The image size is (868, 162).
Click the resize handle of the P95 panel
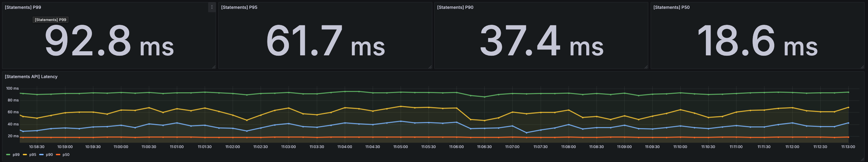point(430,67)
